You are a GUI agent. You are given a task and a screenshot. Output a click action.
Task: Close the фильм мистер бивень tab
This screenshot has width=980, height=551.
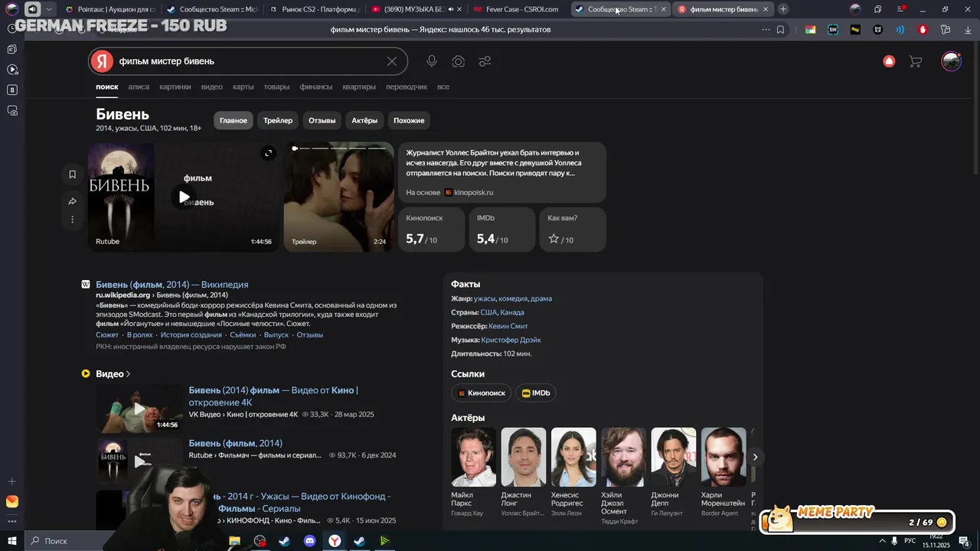pyautogui.click(x=766, y=9)
